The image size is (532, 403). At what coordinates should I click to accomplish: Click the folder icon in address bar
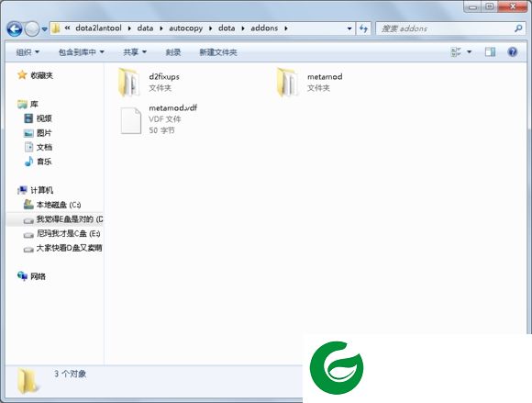click(56, 28)
